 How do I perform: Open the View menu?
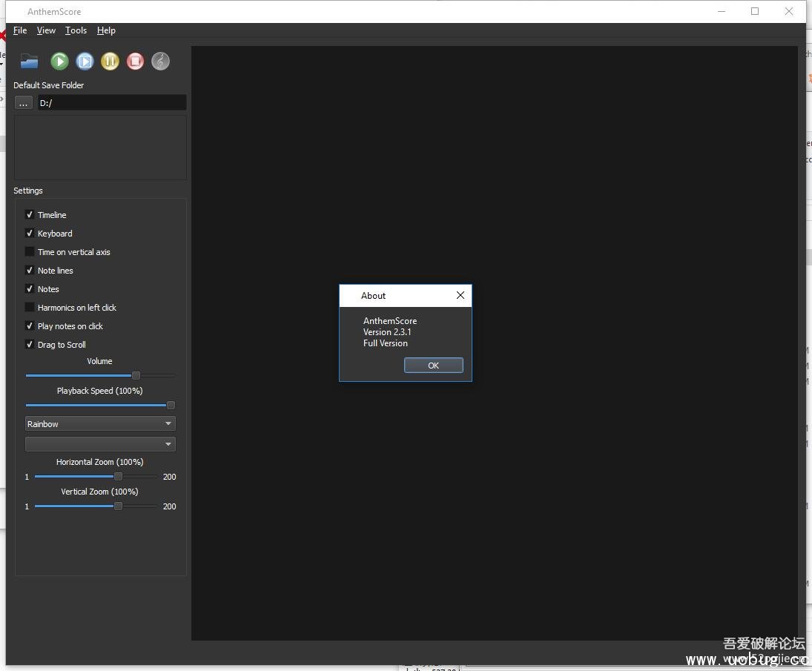[46, 30]
